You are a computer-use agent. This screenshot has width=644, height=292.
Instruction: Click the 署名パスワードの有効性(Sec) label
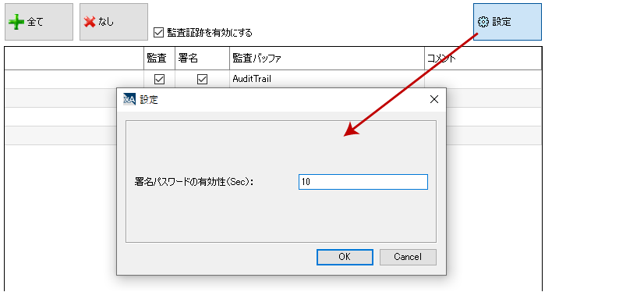[194, 182]
